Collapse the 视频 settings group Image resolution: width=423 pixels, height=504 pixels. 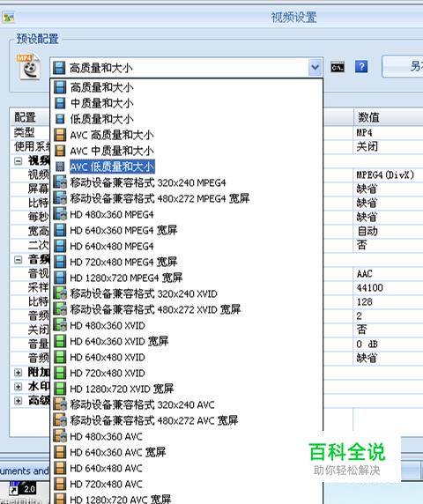pos(19,160)
